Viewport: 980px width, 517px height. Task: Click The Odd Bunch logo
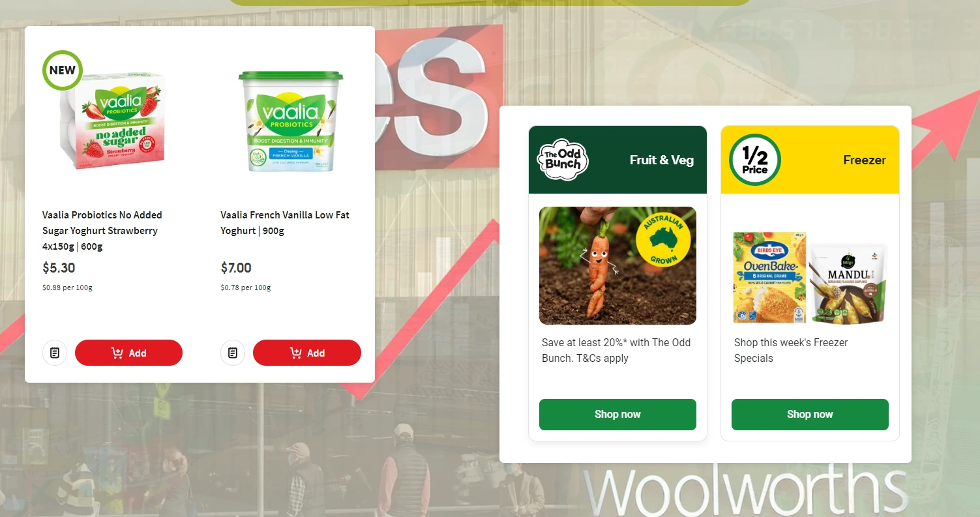(563, 160)
